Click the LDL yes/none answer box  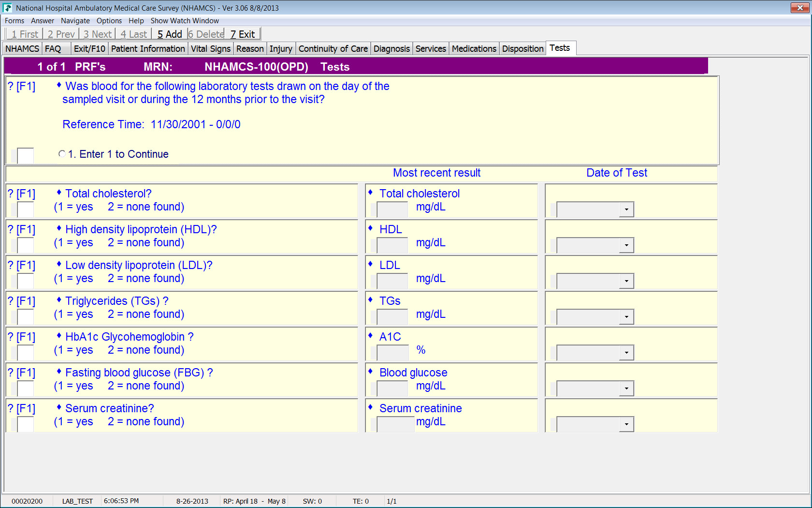[25, 281]
